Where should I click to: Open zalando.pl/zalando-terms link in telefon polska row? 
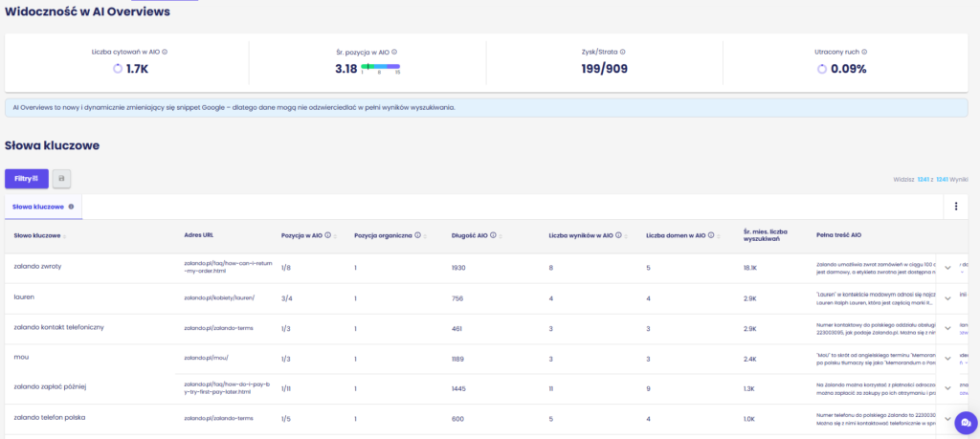coord(218,418)
